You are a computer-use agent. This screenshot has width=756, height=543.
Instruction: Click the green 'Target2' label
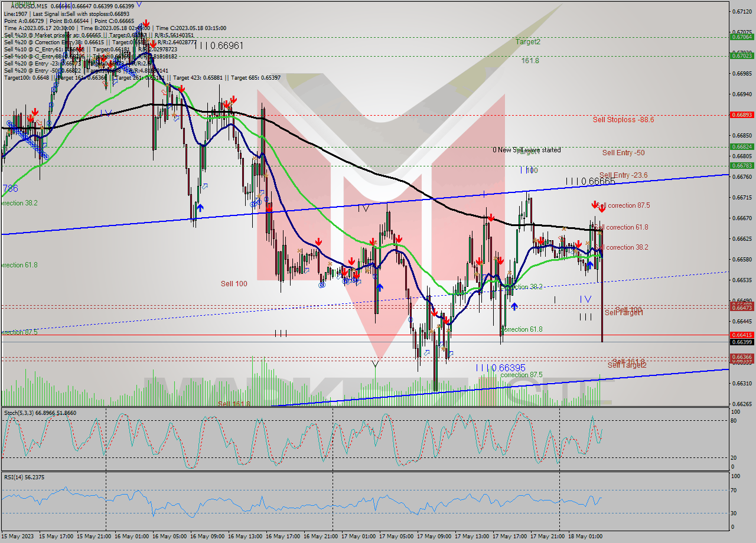(x=527, y=42)
